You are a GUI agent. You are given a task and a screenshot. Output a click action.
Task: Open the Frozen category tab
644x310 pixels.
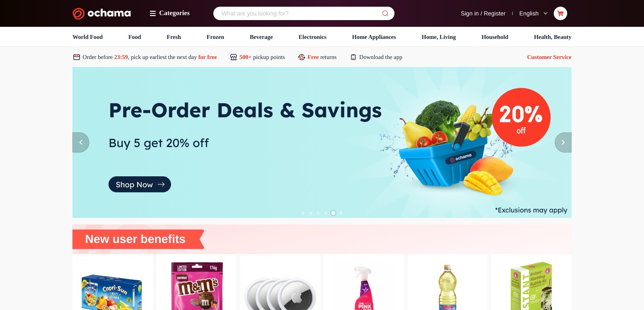[x=215, y=37]
